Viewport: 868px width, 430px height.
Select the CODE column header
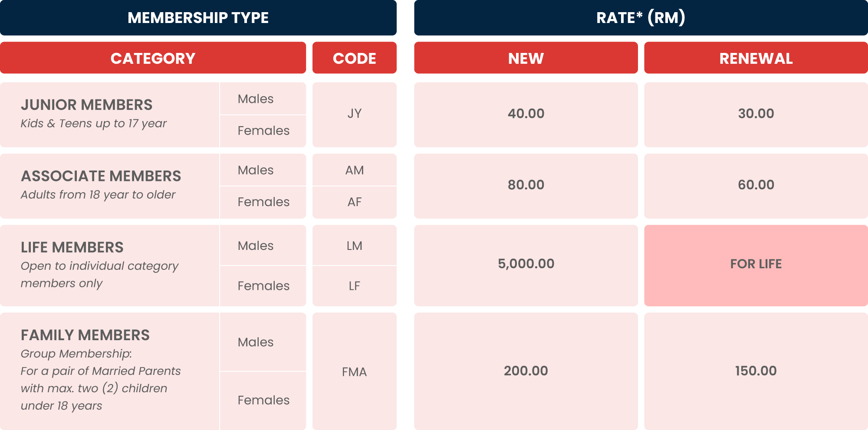coord(355,58)
